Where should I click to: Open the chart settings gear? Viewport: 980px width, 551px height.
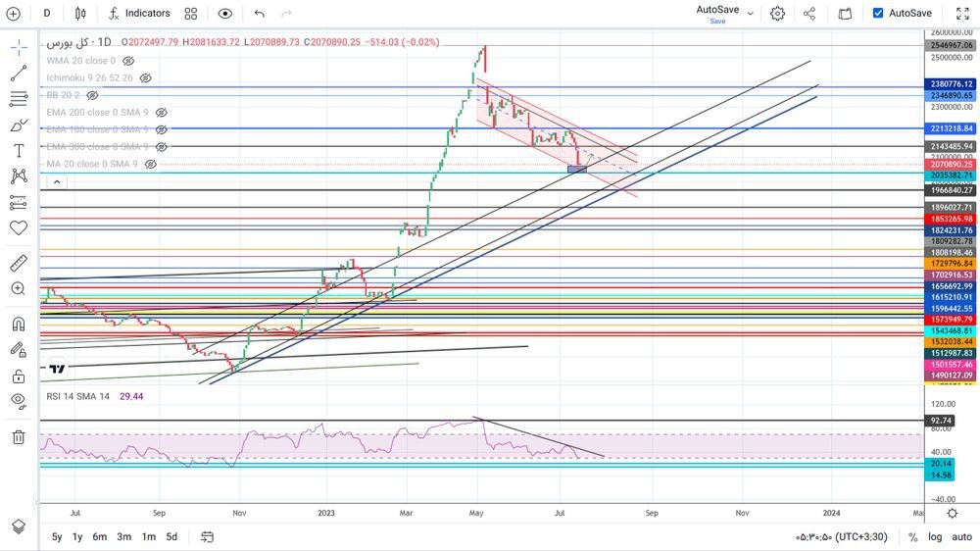(777, 14)
